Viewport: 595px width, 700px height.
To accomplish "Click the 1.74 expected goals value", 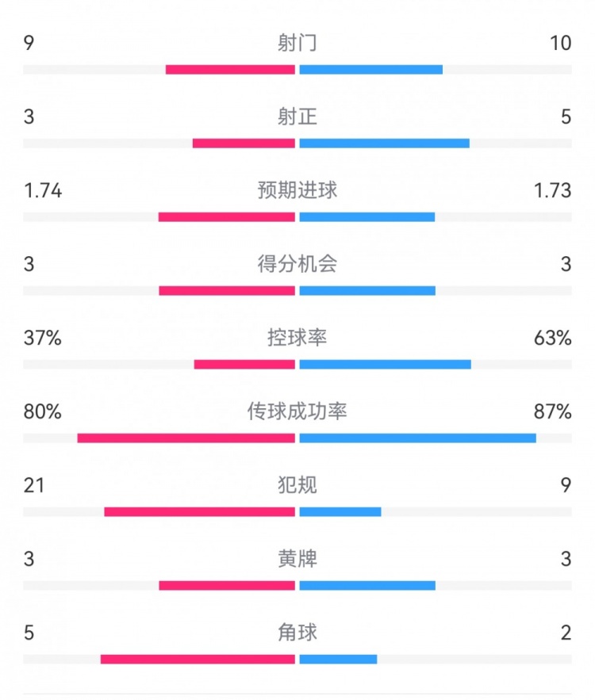I will 43,190.
